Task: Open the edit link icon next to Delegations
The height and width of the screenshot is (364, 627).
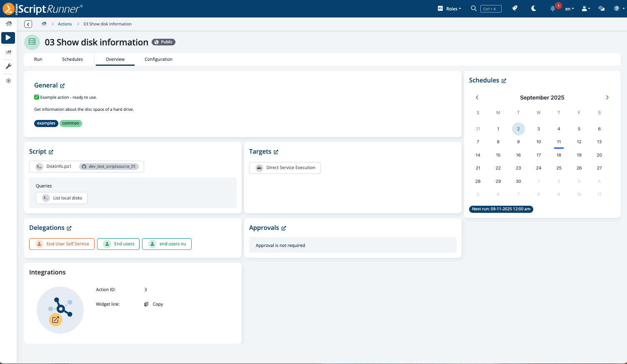Action: coord(69,228)
